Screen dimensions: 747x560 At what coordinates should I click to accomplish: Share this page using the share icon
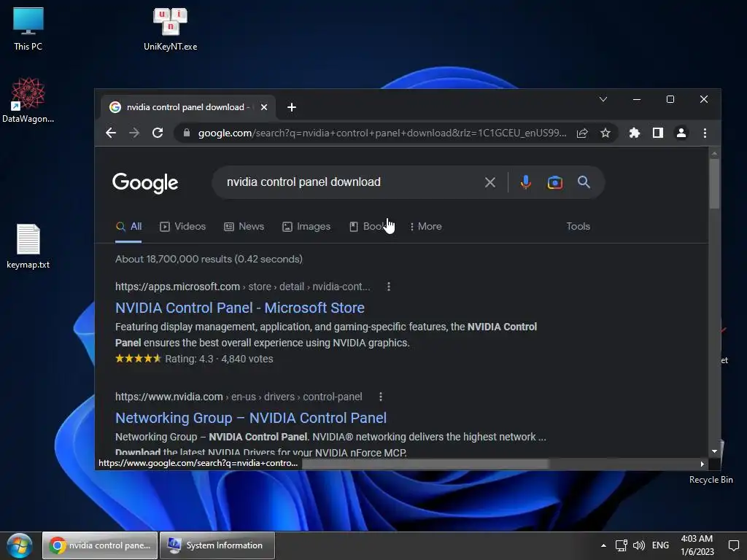[582, 133]
